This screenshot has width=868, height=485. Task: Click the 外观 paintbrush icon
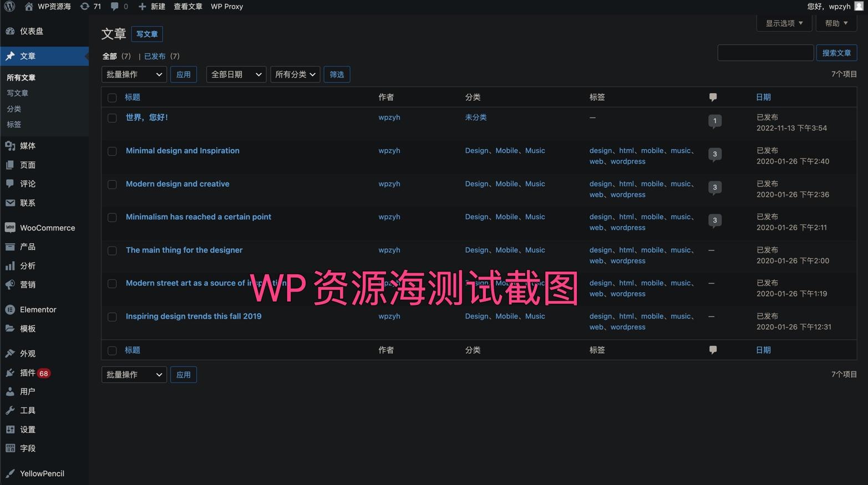click(10, 354)
